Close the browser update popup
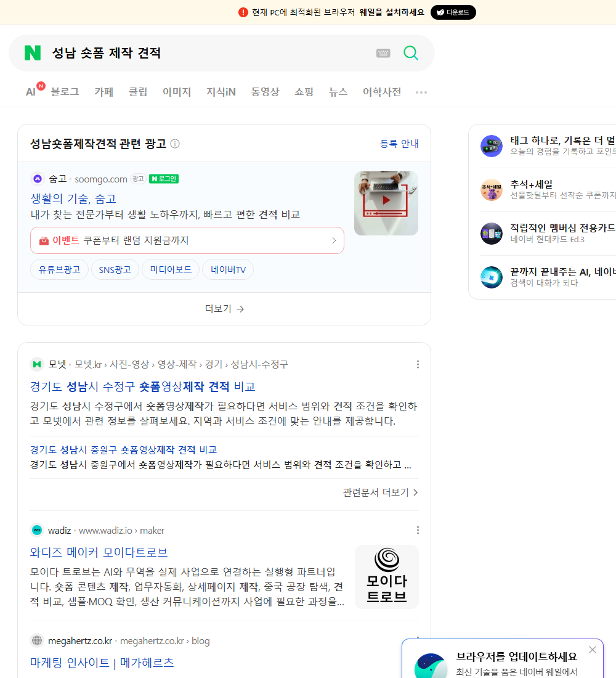Image resolution: width=616 pixels, height=678 pixels. tap(592, 650)
